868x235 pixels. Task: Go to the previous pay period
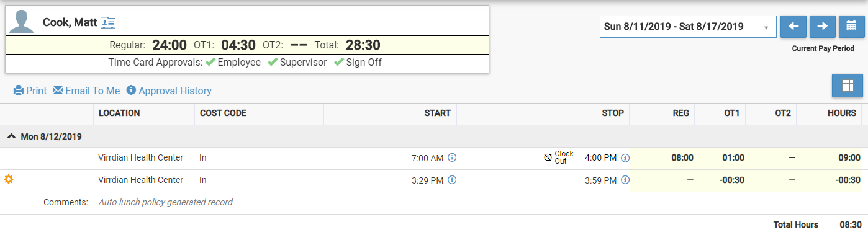click(x=793, y=27)
